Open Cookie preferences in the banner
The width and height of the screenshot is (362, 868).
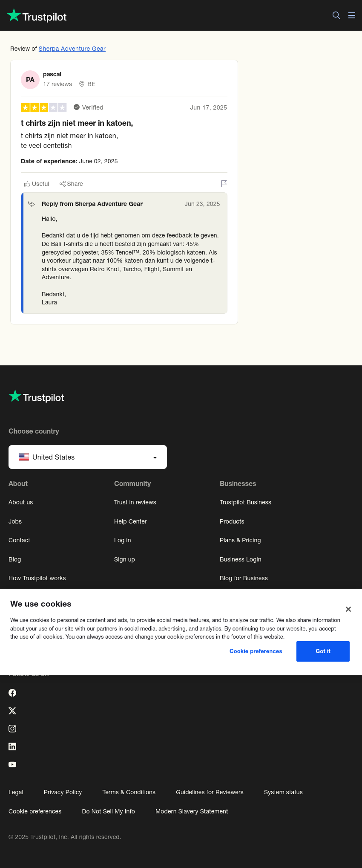click(256, 651)
